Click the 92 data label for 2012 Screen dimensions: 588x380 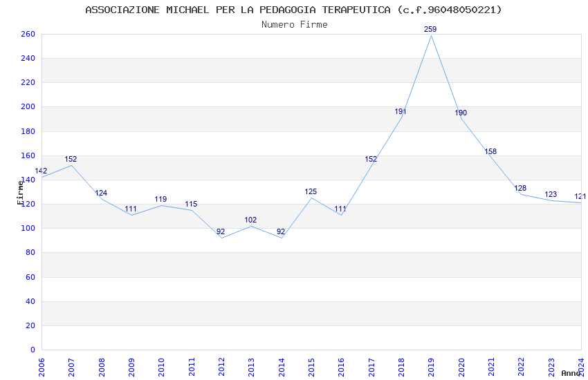221,231
